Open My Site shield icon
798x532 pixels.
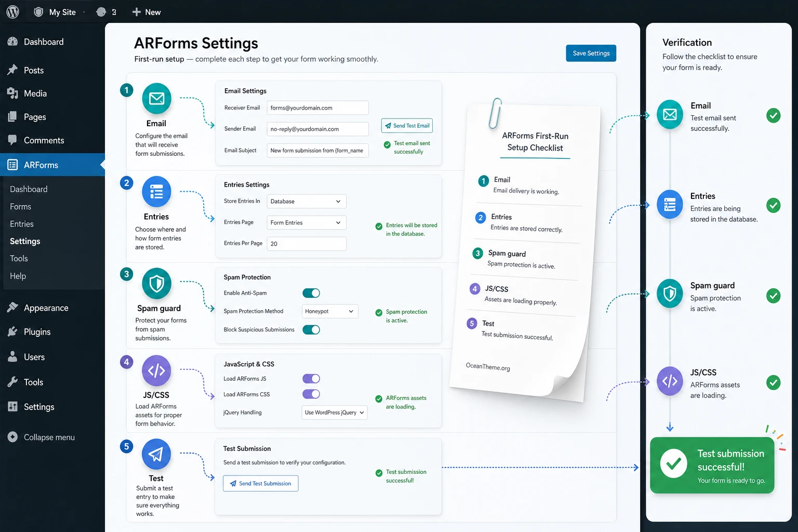point(38,11)
